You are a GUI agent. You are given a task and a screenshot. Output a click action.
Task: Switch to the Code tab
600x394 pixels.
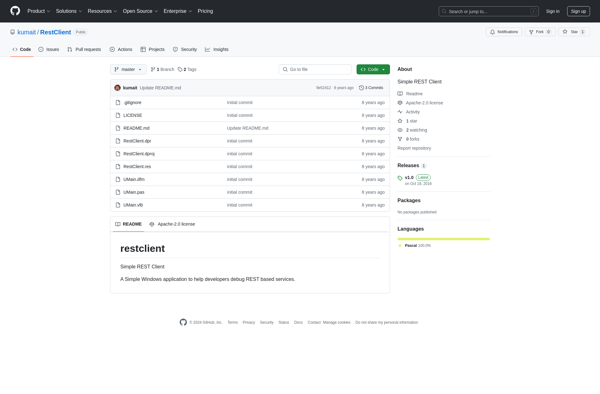pos(22,49)
